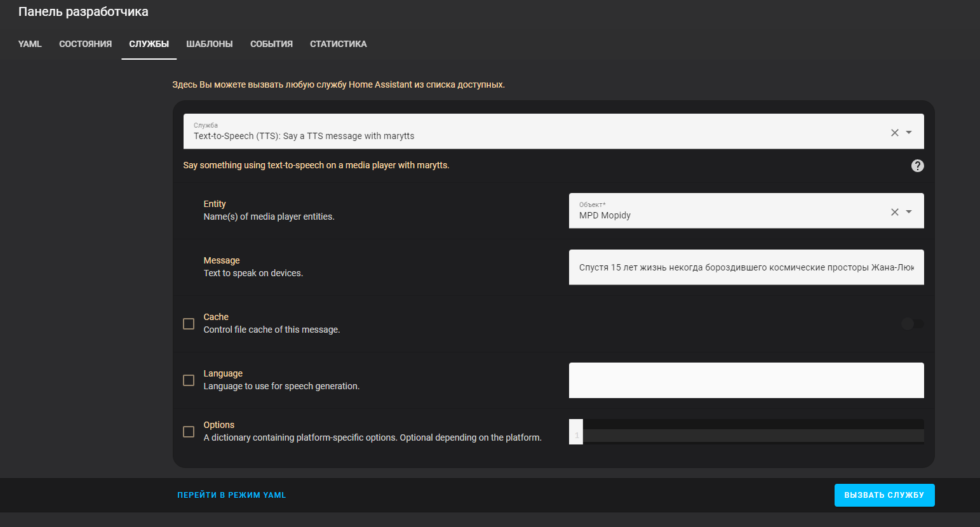
Task: Click the Language input field
Action: pos(746,380)
